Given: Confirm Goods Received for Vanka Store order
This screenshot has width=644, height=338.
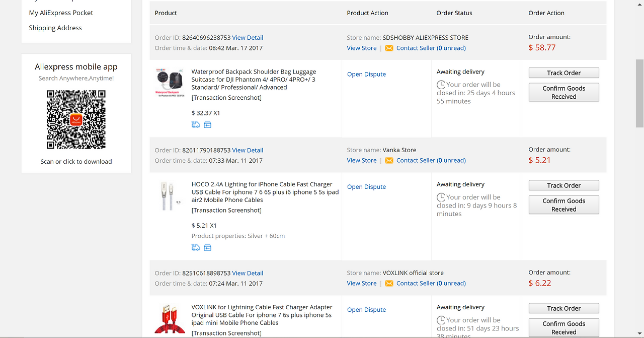Looking at the screenshot, I should click(x=563, y=205).
